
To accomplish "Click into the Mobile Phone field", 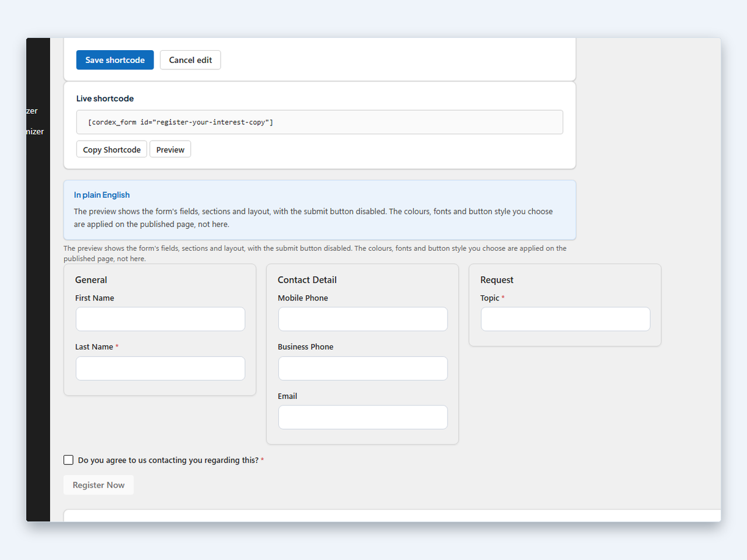I will click(x=363, y=319).
